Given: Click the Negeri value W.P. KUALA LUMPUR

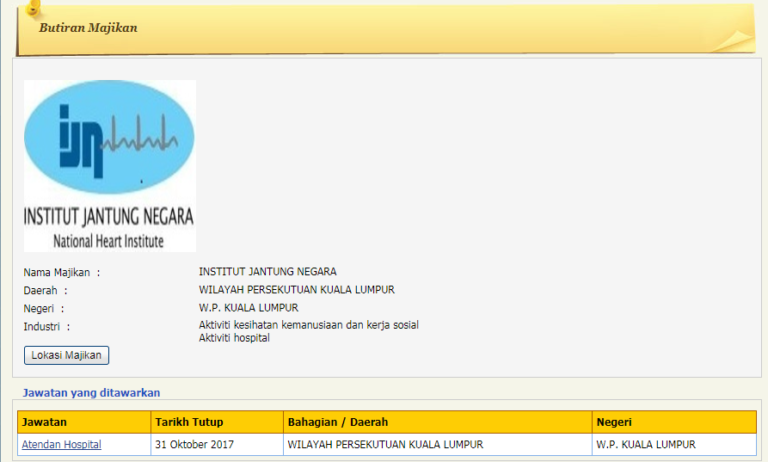Looking at the screenshot, I should pyautogui.click(x=248, y=308).
